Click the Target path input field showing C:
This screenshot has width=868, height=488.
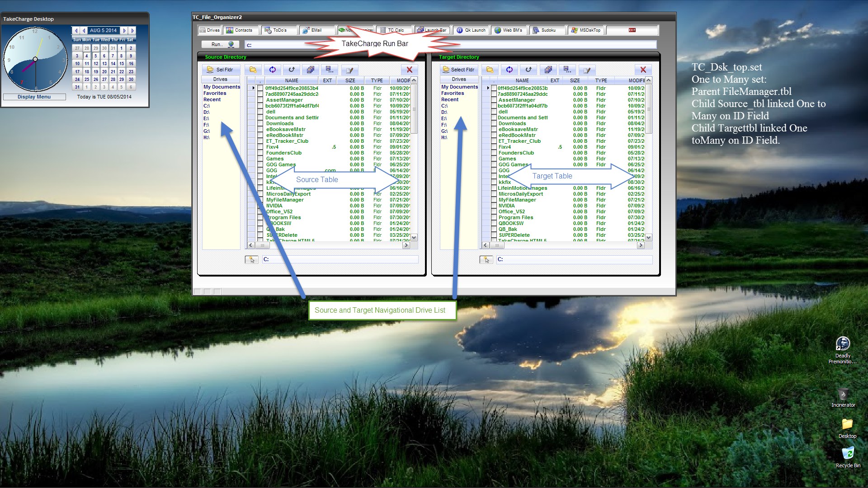pos(574,259)
